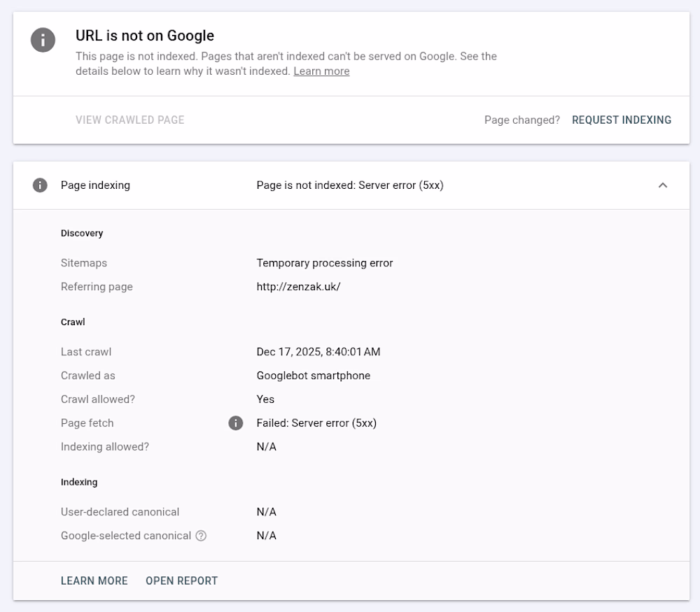Select the Last crawl date value
700x612 pixels.
point(318,352)
